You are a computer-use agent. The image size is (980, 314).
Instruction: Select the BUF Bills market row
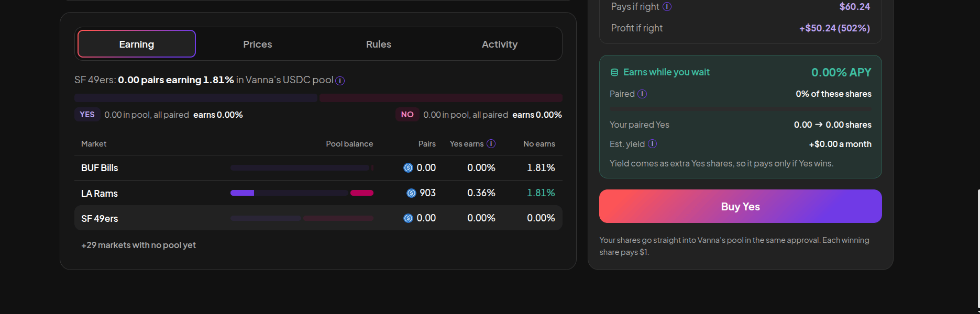point(318,168)
